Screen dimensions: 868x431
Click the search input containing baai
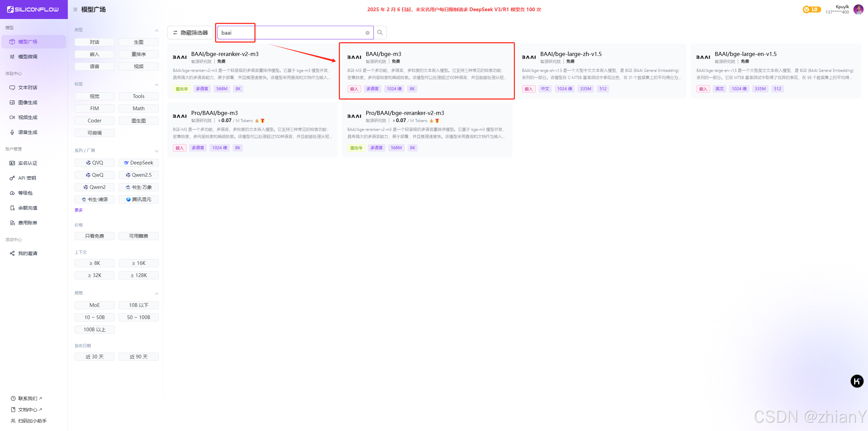[292, 33]
